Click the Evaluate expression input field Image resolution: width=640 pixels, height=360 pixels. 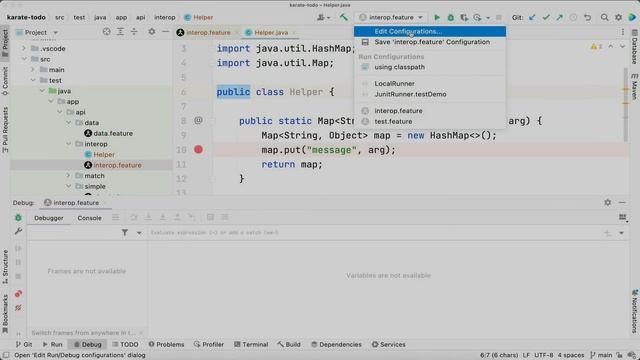[373, 233]
